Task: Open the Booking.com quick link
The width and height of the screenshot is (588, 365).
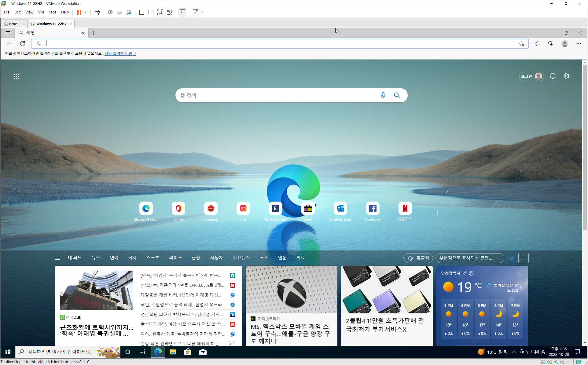Action: click(x=275, y=211)
